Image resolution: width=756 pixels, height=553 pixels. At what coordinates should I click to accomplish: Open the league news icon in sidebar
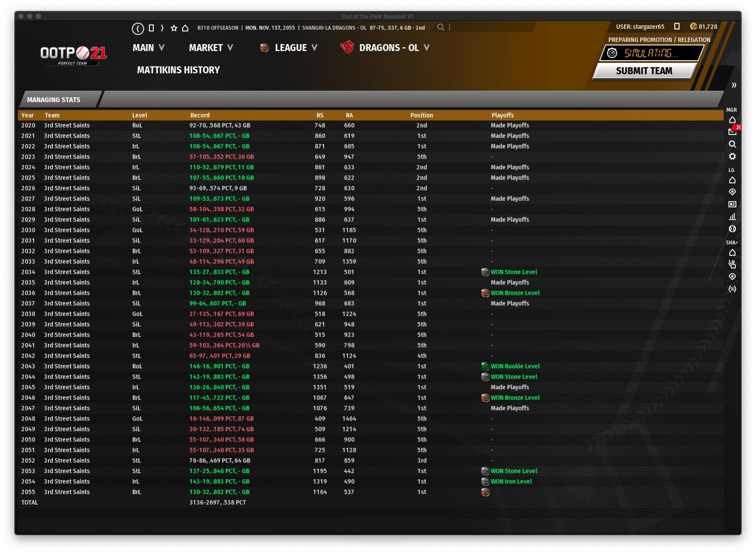pos(732,204)
